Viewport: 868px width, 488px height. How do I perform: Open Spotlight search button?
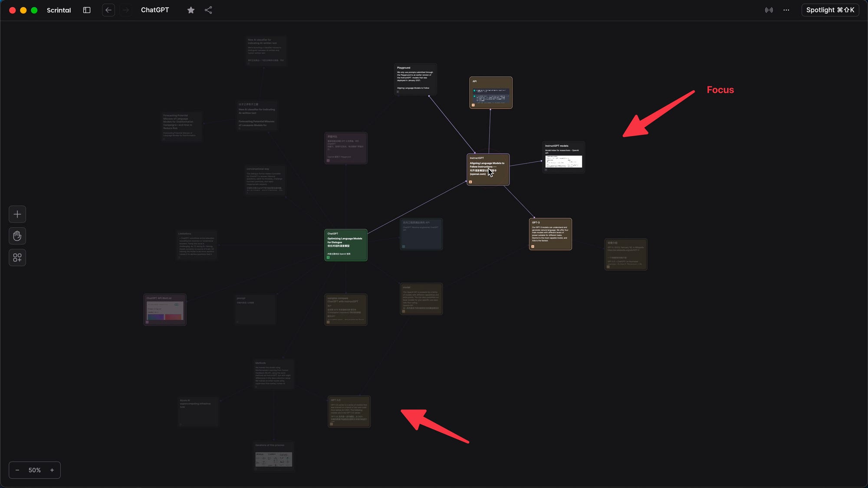pos(830,10)
